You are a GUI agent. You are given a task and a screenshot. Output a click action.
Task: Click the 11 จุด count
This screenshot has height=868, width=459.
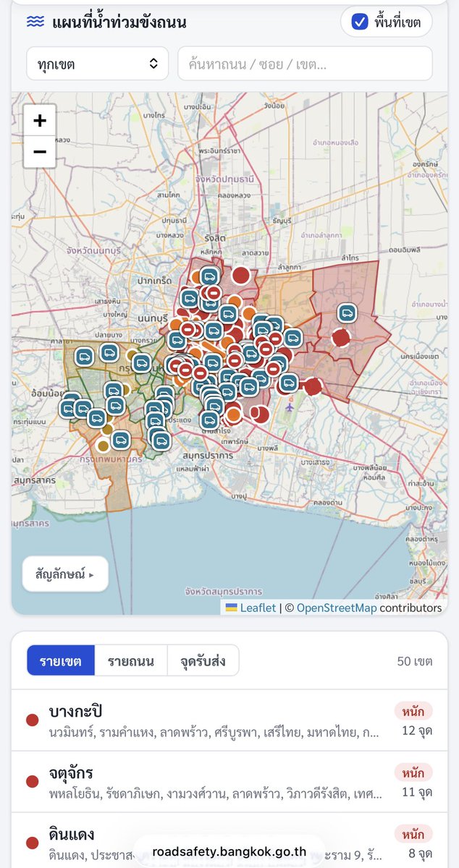point(417,792)
